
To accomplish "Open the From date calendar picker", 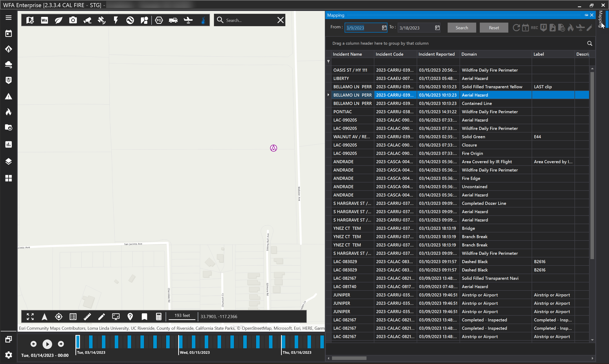I will [x=384, y=28].
